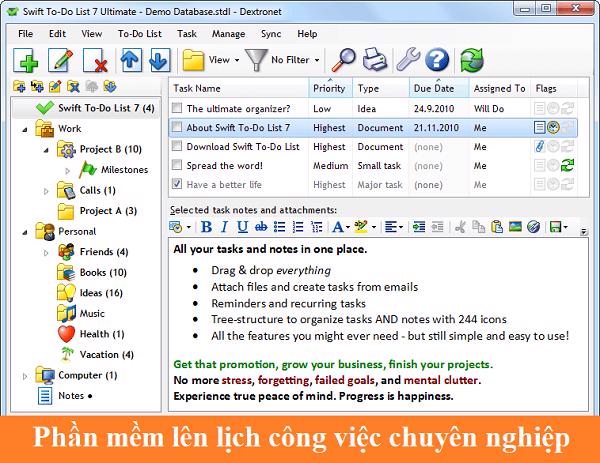Screen dimensions: 600x463
Task: Open the Sync menu
Action: tap(271, 34)
